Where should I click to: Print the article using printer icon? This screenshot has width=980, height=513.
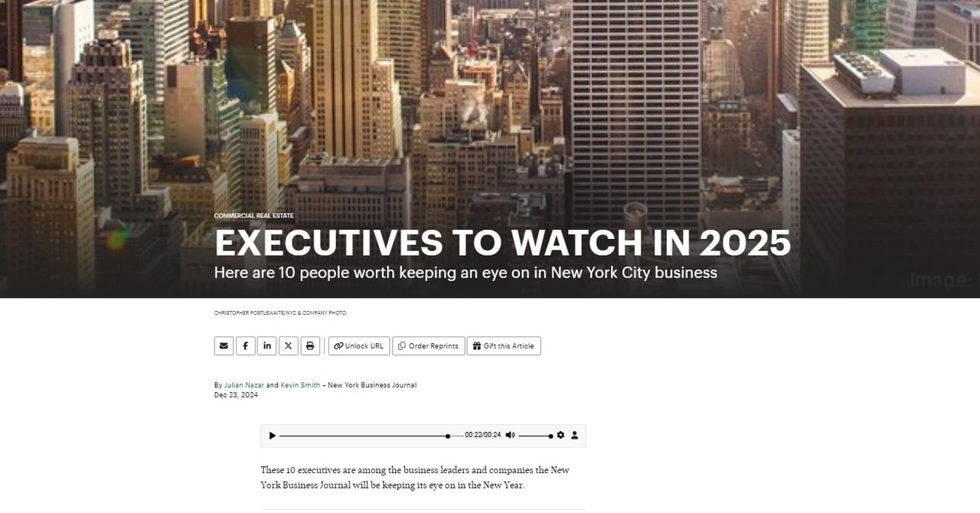coord(309,346)
